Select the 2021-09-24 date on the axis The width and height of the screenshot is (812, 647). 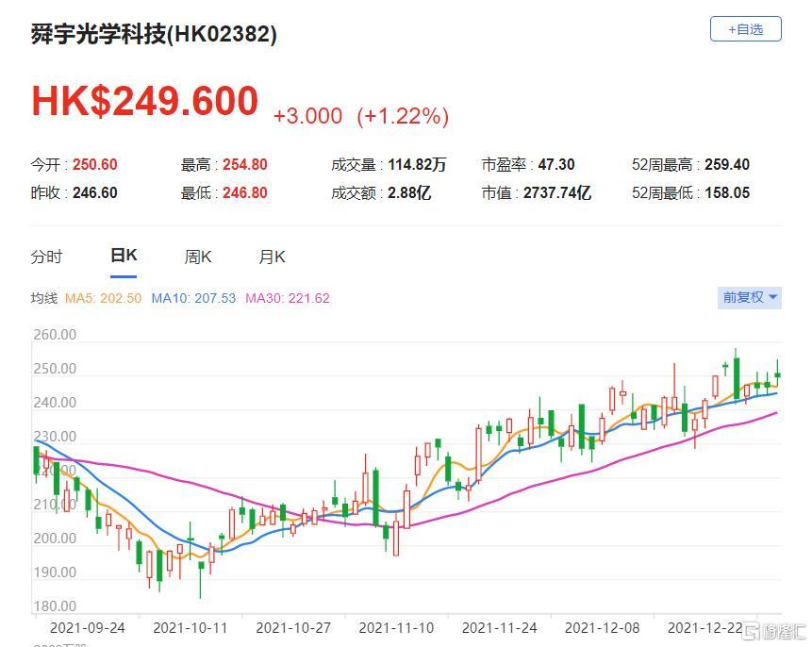point(87,626)
